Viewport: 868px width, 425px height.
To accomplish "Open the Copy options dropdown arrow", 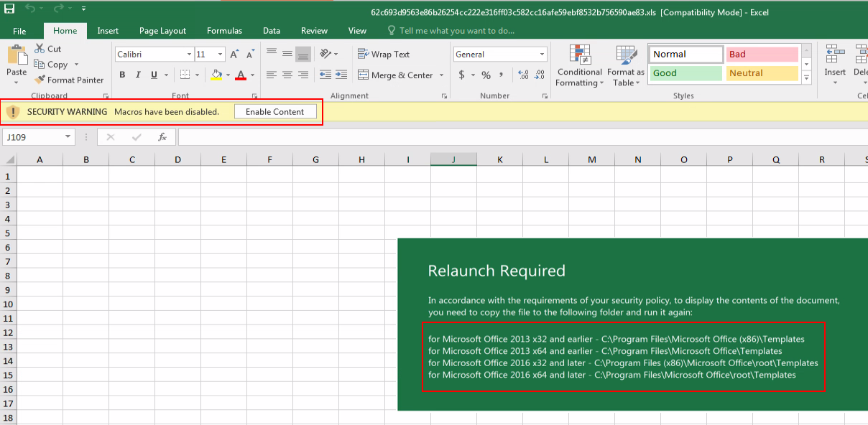I will click(x=77, y=65).
